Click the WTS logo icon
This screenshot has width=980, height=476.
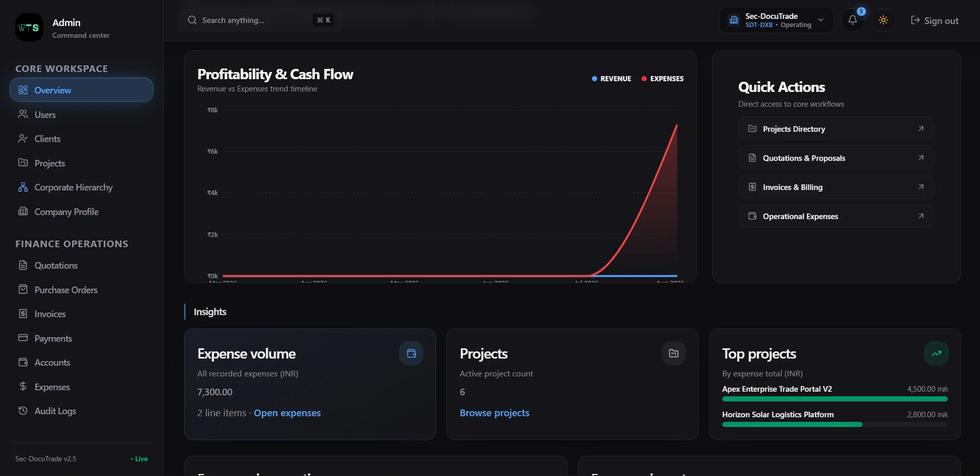point(29,28)
